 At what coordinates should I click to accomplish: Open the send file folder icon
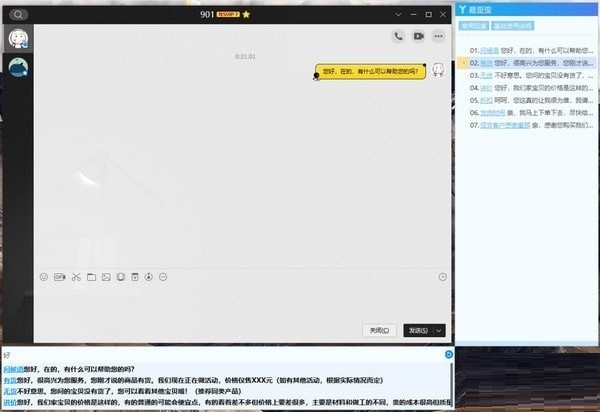90,276
